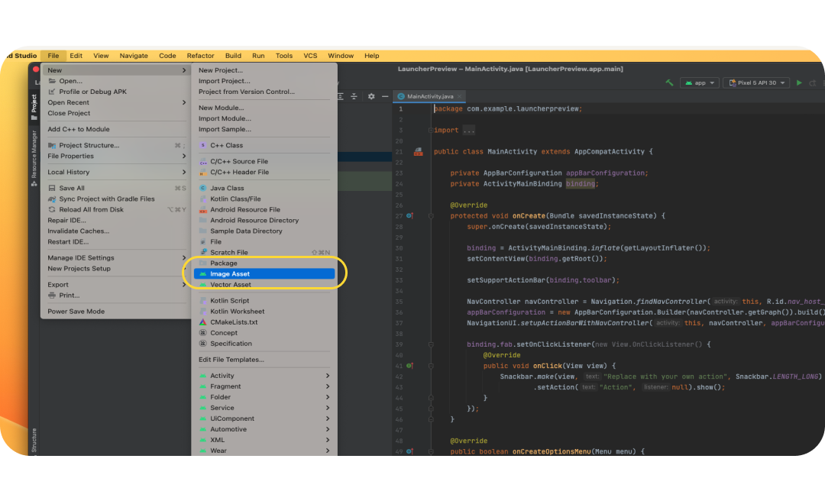Close the MainActivity.java editor tab
825x504 pixels.
[460, 97]
